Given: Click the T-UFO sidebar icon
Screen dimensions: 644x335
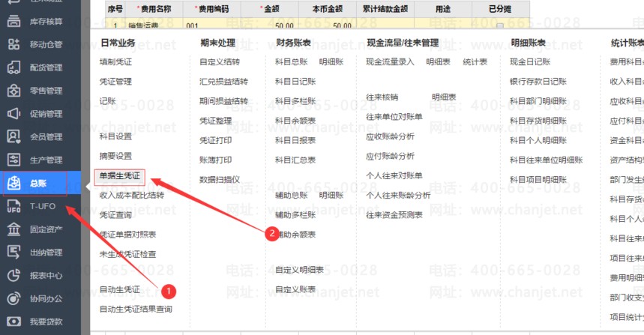Looking at the screenshot, I should point(13,206).
